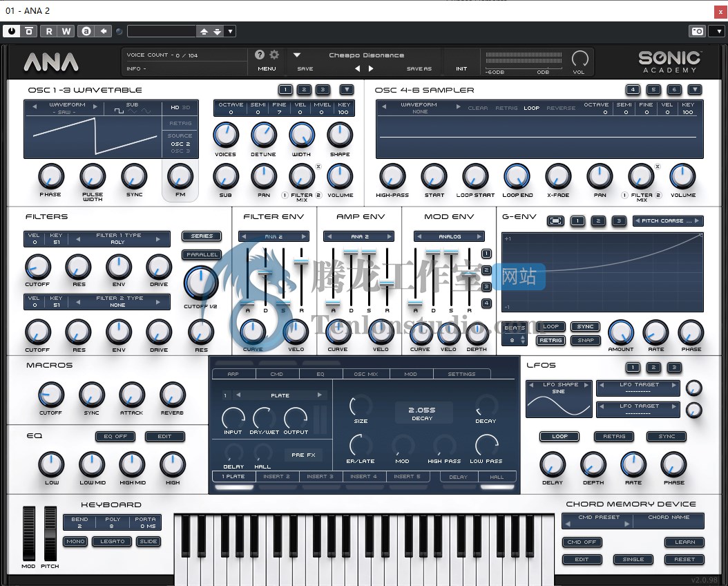Click the toolbar preset down arrow
This screenshot has height=586, width=728.
[218, 31]
